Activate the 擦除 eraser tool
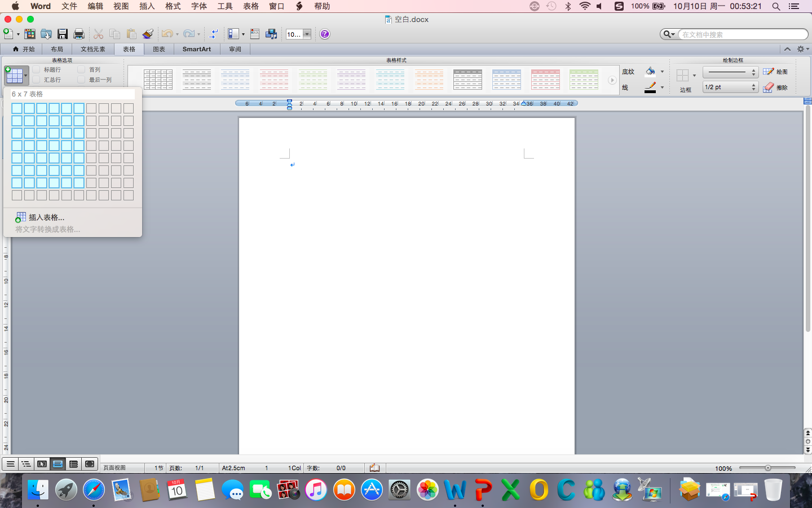Screen dimensions: 812x508 [x=775, y=87]
